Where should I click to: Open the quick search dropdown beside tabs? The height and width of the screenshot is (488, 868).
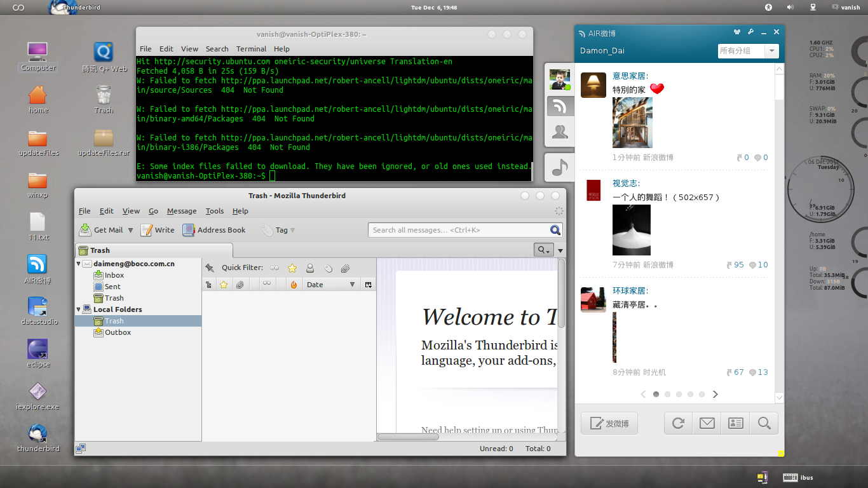click(x=544, y=250)
